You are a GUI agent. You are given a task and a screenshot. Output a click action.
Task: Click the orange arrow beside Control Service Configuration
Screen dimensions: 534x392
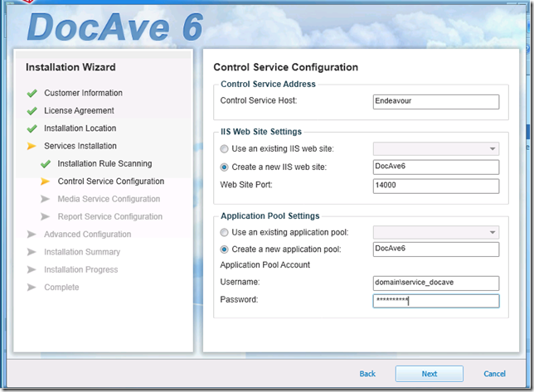pyautogui.click(x=46, y=181)
